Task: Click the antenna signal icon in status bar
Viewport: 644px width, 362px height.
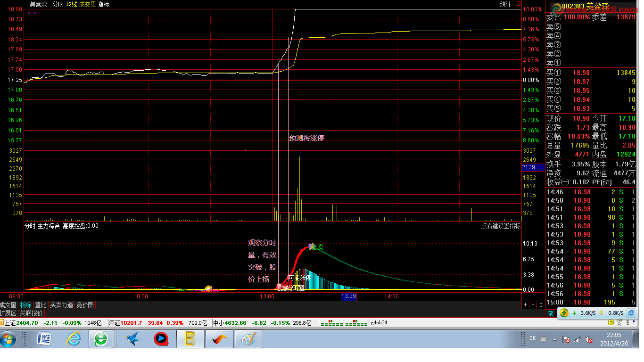Action: tap(618, 323)
